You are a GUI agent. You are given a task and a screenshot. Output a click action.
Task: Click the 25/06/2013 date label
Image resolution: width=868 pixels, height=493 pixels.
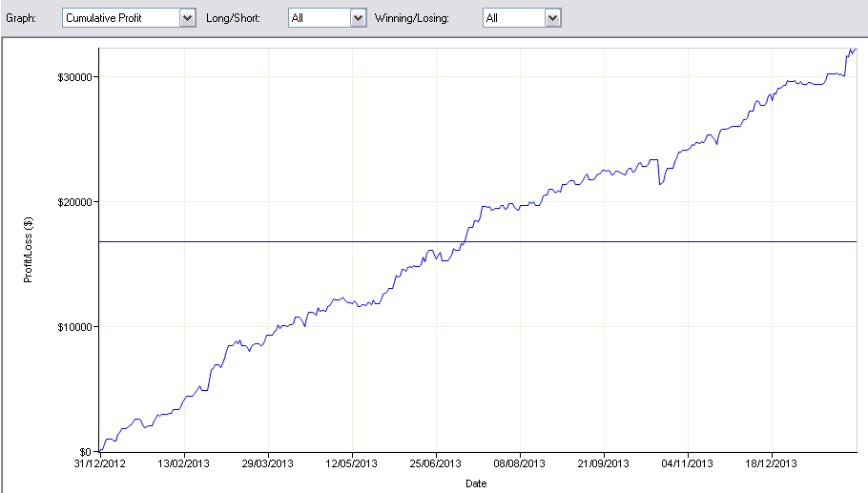[435, 463]
